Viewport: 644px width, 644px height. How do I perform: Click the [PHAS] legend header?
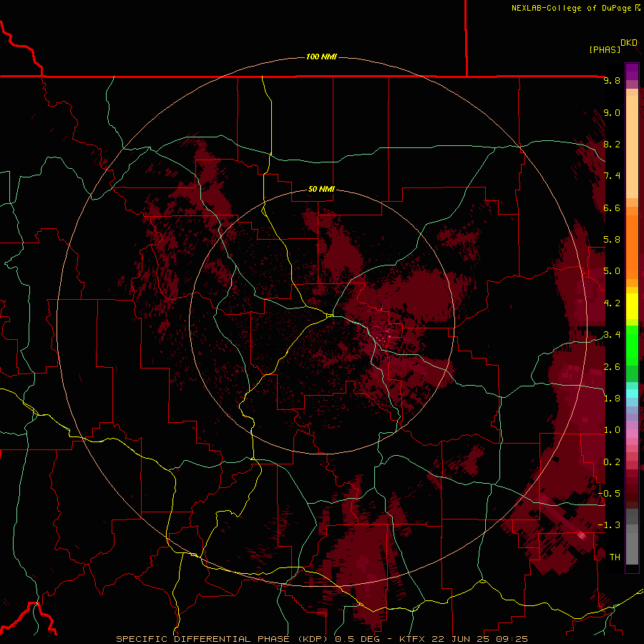click(x=605, y=49)
